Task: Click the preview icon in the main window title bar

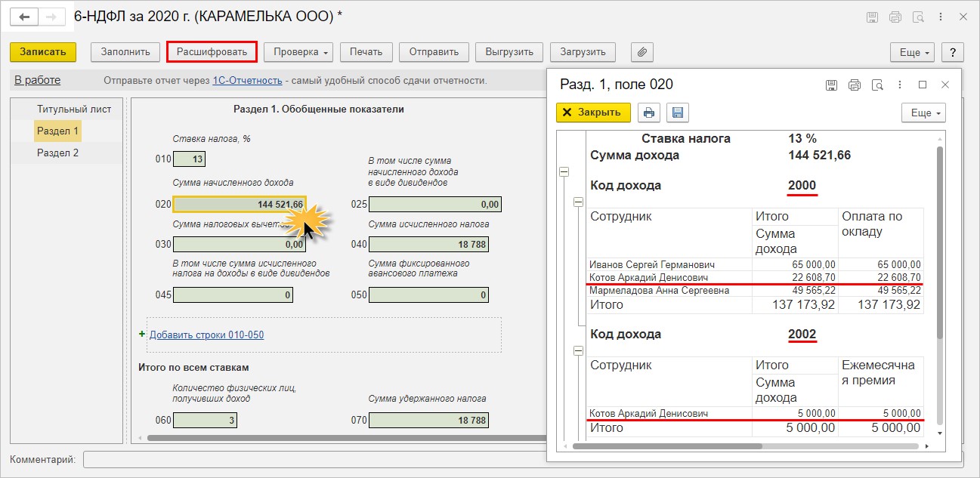Action: point(919,17)
